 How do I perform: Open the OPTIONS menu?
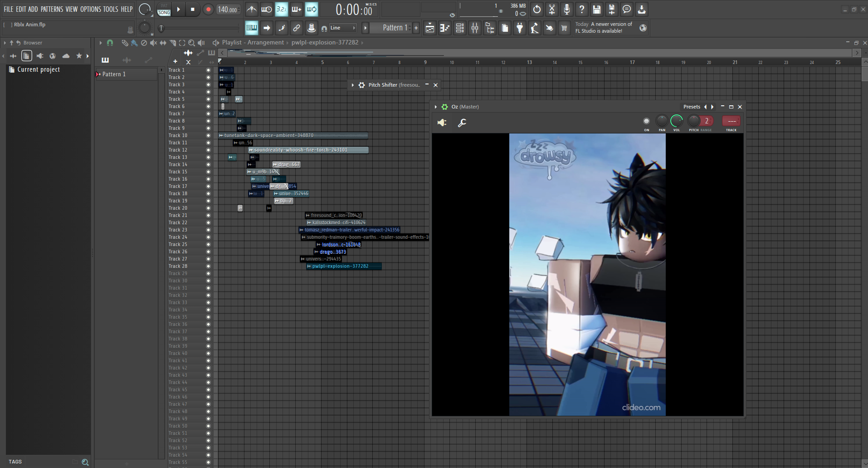[x=90, y=9]
